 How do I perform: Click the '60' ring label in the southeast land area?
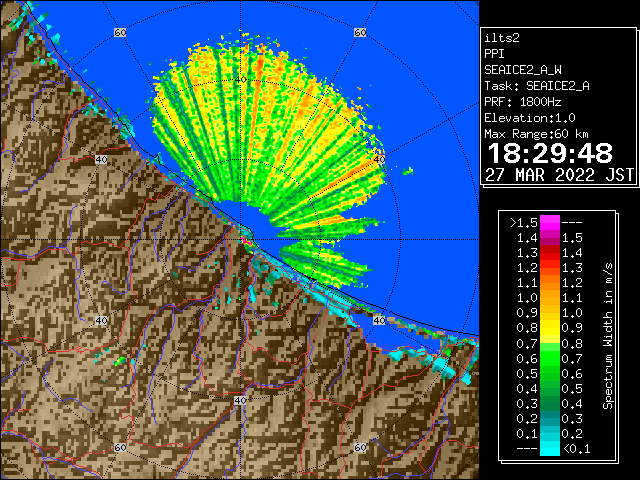coord(360,447)
